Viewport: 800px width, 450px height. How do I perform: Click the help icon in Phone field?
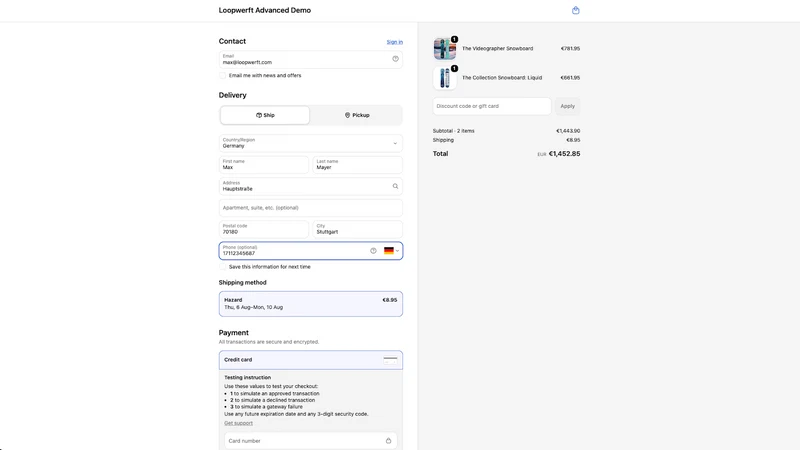pos(373,251)
